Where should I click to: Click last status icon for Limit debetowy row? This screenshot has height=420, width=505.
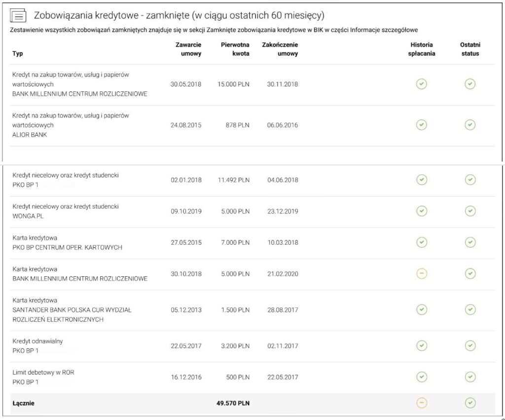coord(470,377)
